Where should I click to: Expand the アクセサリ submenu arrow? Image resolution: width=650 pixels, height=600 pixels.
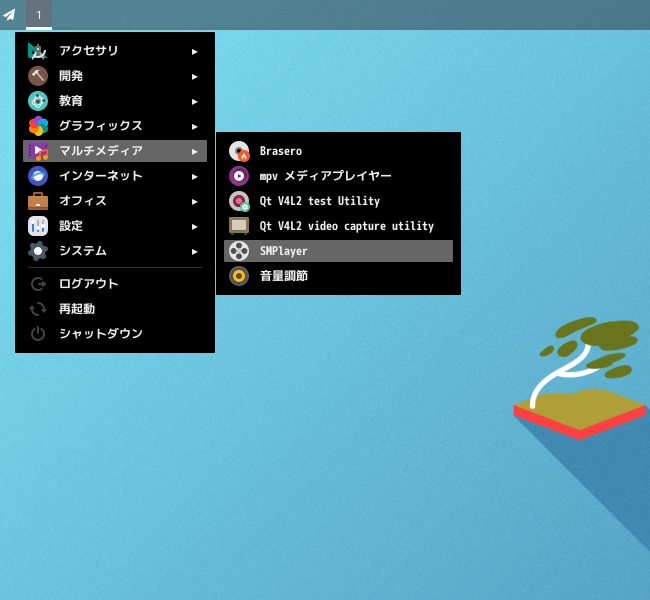pos(194,52)
